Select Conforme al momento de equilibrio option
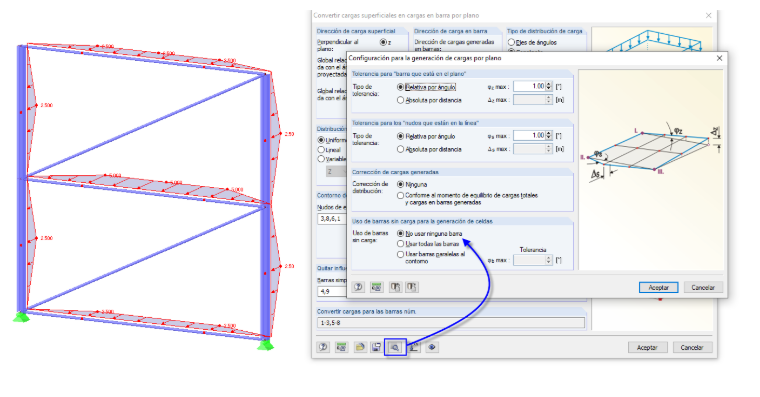Image resolution: width=760 pixels, height=397 pixels. coord(400,196)
